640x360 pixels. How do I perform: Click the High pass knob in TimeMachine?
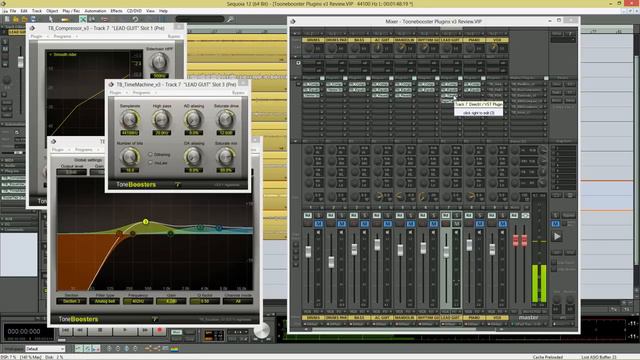click(161, 119)
